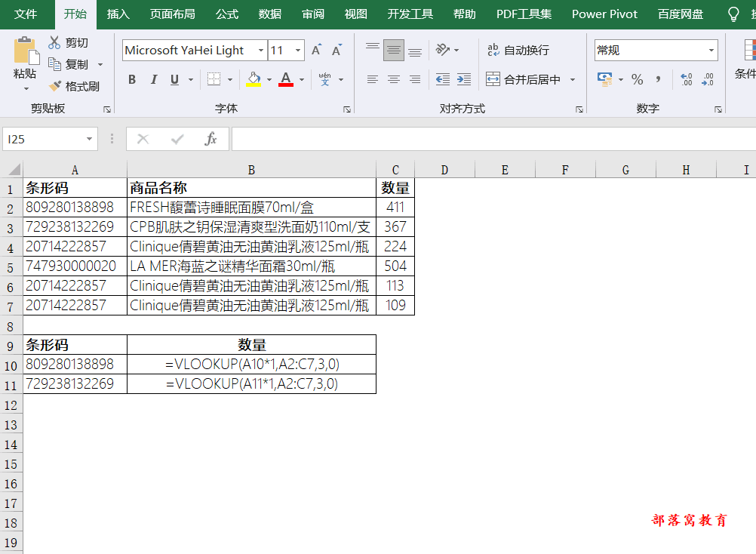The height and width of the screenshot is (554, 756).
Task: Switch to 页面布局 (Page Layout) tab
Action: 172,14
